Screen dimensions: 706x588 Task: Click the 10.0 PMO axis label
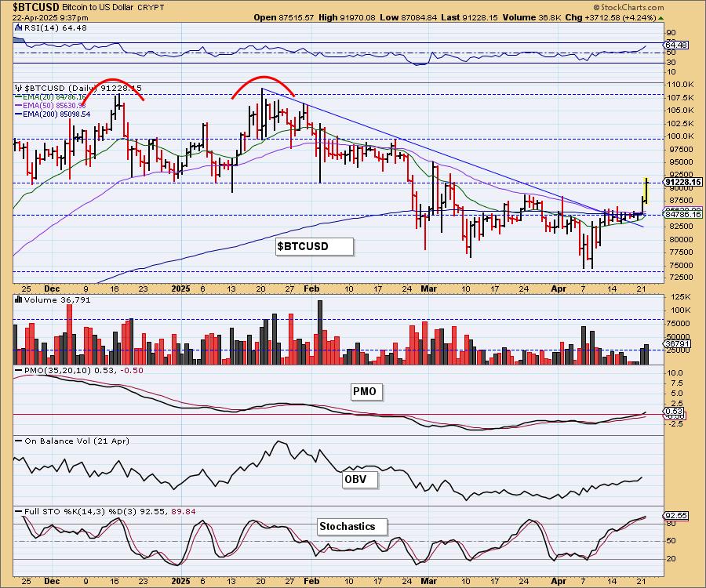coord(675,372)
